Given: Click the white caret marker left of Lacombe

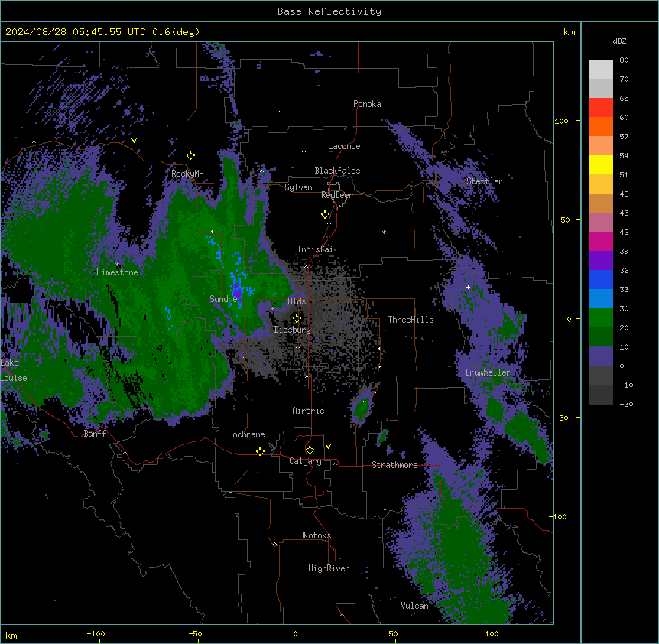Looking at the screenshot, I should (x=304, y=151).
